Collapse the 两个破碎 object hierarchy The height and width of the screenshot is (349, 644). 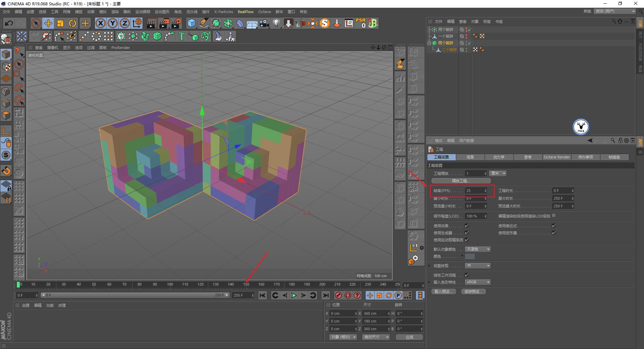pyautogui.click(x=430, y=43)
